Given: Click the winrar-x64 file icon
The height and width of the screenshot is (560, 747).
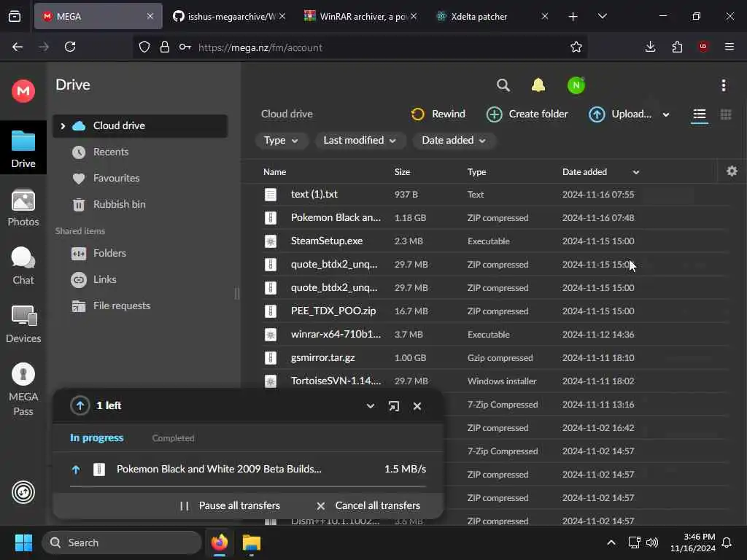Looking at the screenshot, I should coord(271,334).
